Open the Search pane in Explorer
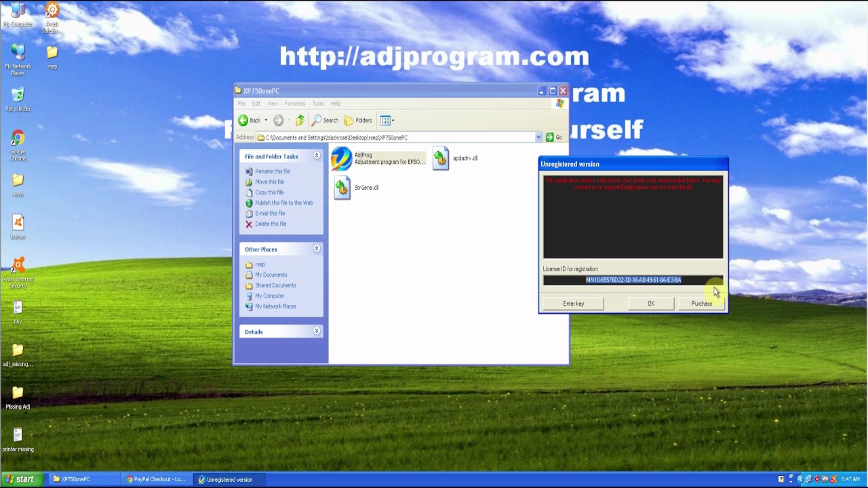The width and height of the screenshot is (868, 488). 325,120
